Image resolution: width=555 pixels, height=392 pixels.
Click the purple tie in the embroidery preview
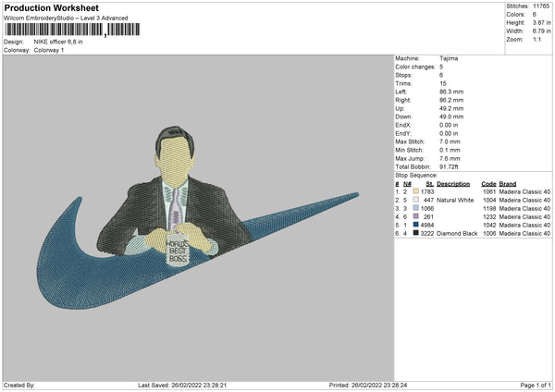(x=175, y=211)
